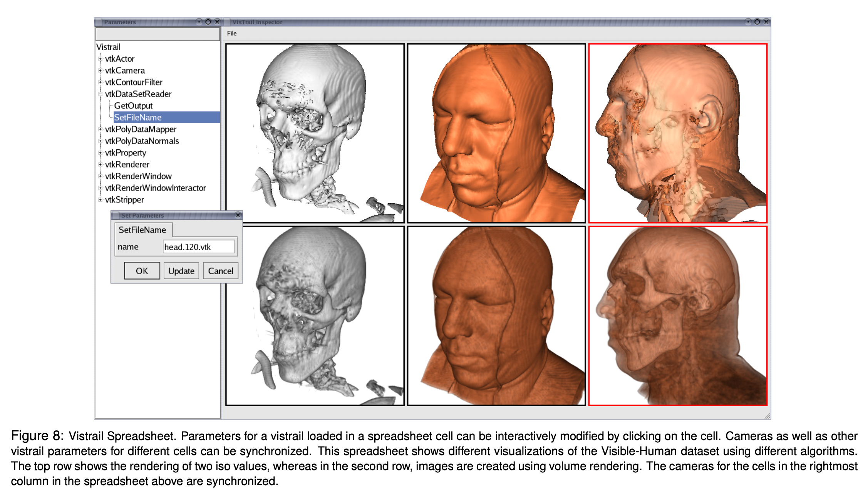Open the File menu
This screenshot has width=868, height=492.
[231, 33]
